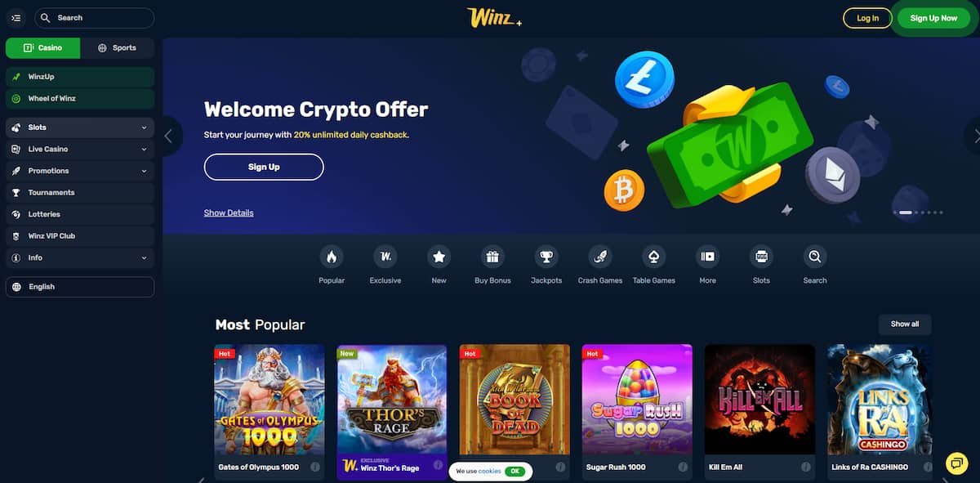Select the Exclusive W category icon

point(385,257)
